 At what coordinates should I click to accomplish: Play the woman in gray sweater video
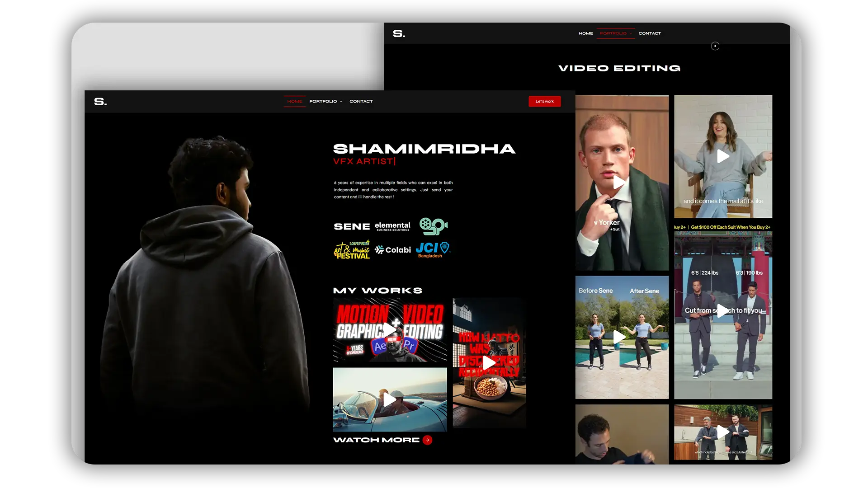point(723,156)
